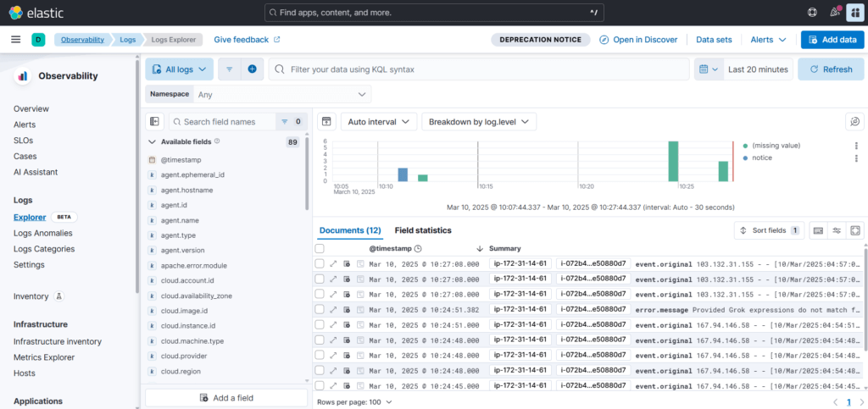Image resolution: width=868 pixels, height=409 pixels.
Task: Open Logs Categories page
Action: click(x=44, y=249)
